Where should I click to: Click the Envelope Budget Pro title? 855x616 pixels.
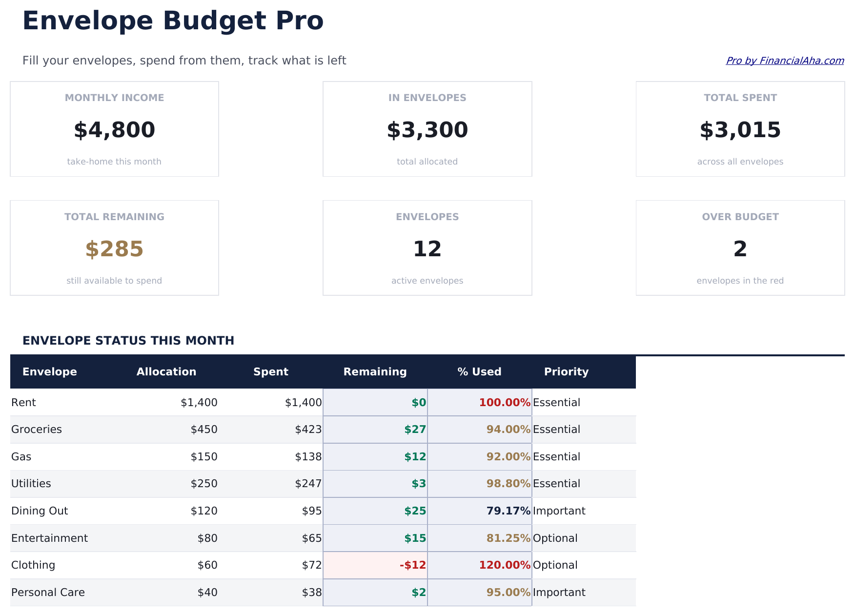coord(173,21)
